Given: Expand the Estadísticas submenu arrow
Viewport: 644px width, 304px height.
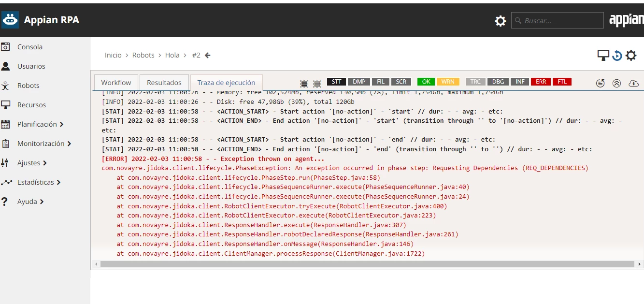Looking at the screenshot, I should tap(58, 182).
